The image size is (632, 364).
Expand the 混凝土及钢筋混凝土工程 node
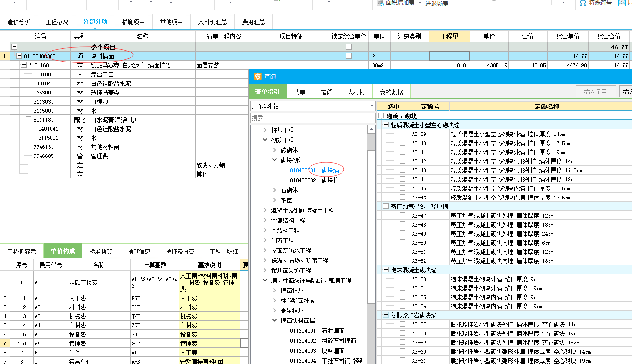tap(265, 210)
